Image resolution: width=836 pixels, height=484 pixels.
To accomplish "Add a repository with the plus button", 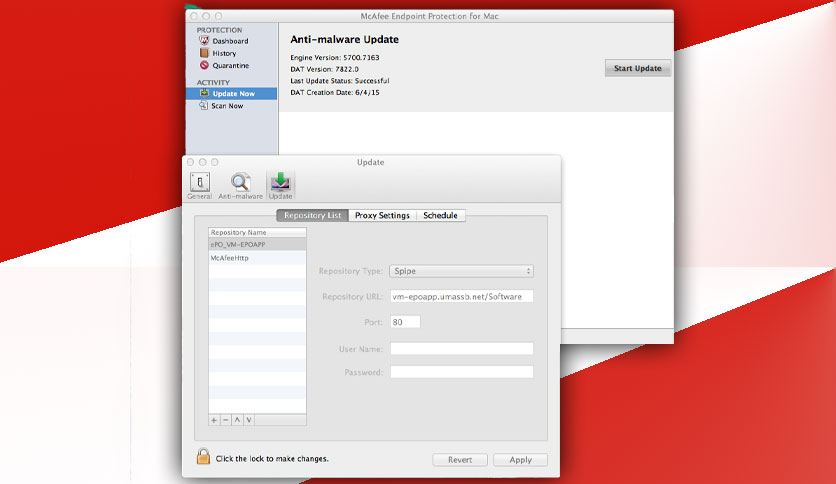I will point(214,420).
